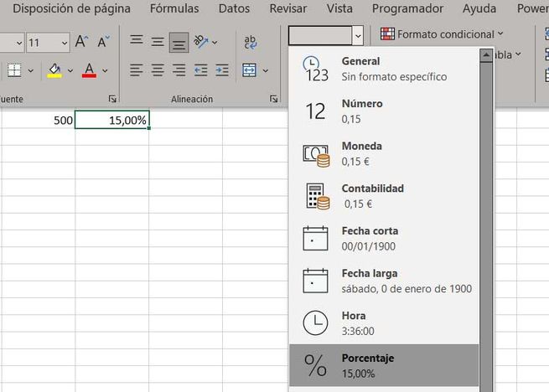Image resolution: width=549 pixels, height=392 pixels.
Task: Open font color dropdown arrow
Action: (x=105, y=70)
